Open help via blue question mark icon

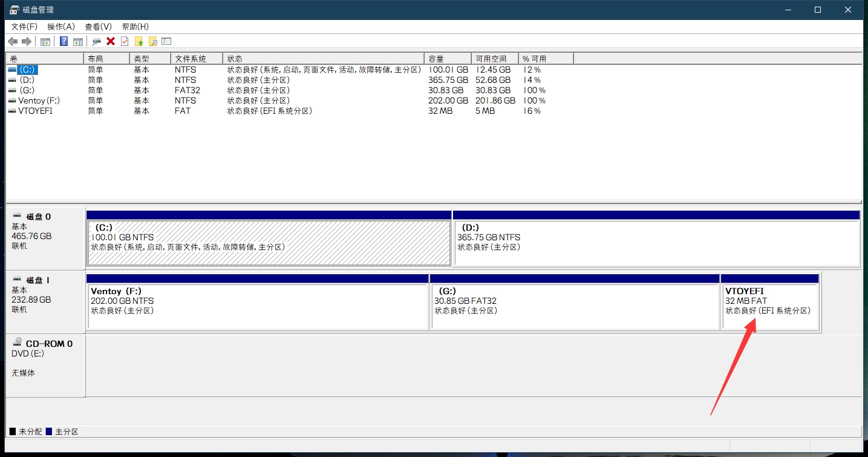click(64, 41)
